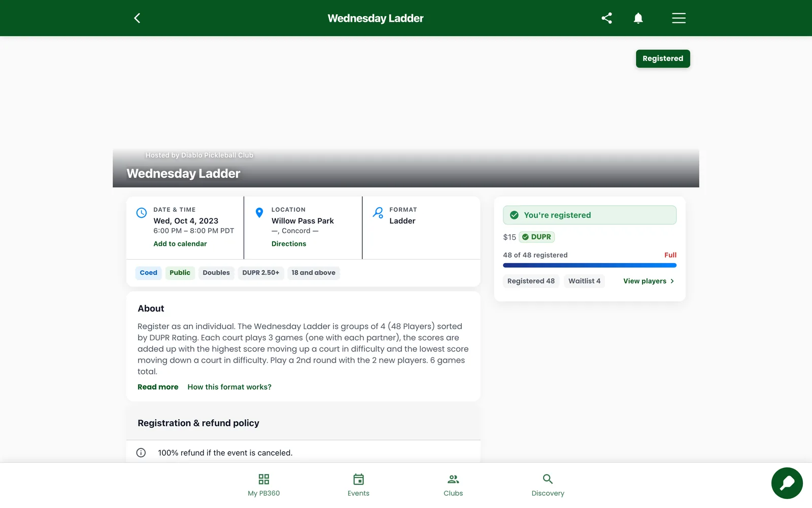Click the DUPR verified badge
Image resolution: width=812 pixels, height=508 pixels.
537,237
